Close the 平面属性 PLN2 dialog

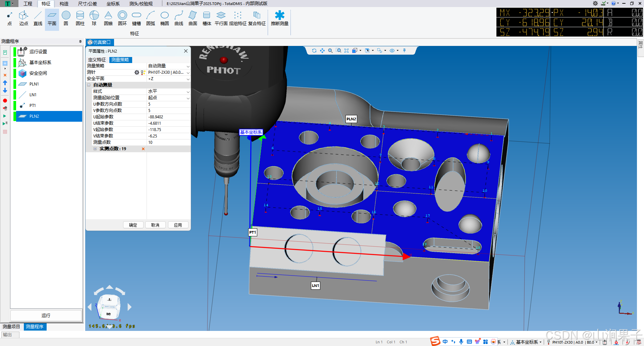(x=186, y=51)
